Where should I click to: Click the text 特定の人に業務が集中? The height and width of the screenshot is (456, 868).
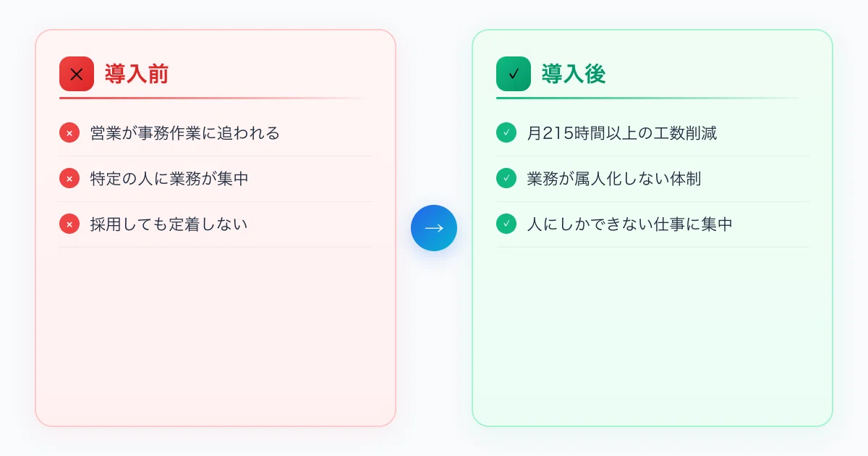pos(169,179)
